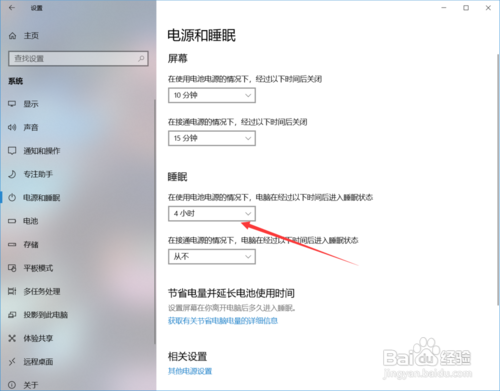Click the 相关设置 heading
Screen dimensions: 500x391
coord(187,356)
